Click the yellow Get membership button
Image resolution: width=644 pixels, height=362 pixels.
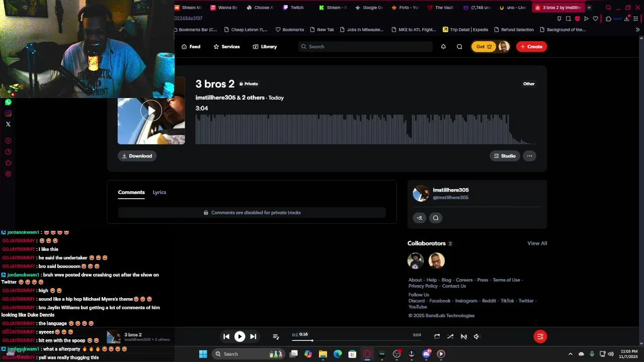484,47
